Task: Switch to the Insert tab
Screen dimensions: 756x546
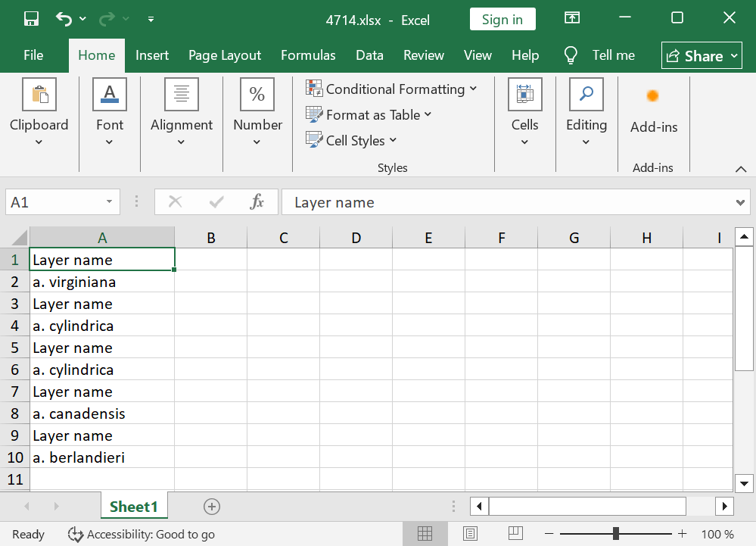Action: (152, 55)
